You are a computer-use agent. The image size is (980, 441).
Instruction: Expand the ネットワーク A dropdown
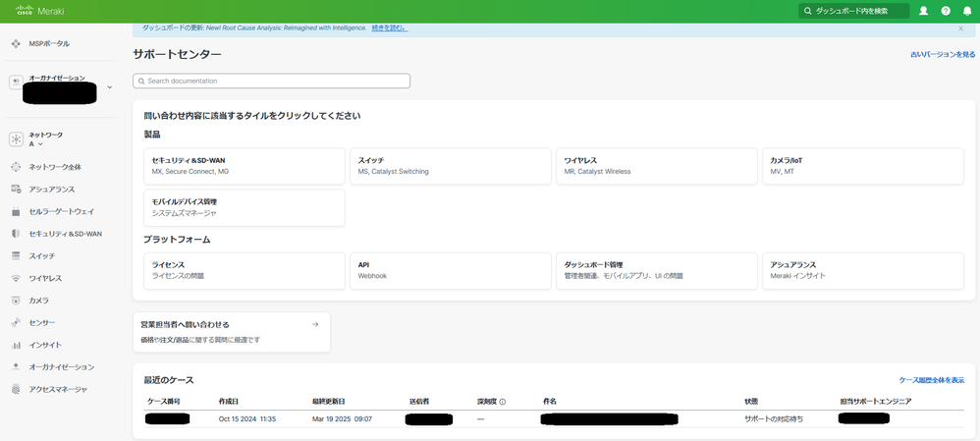(39, 144)
